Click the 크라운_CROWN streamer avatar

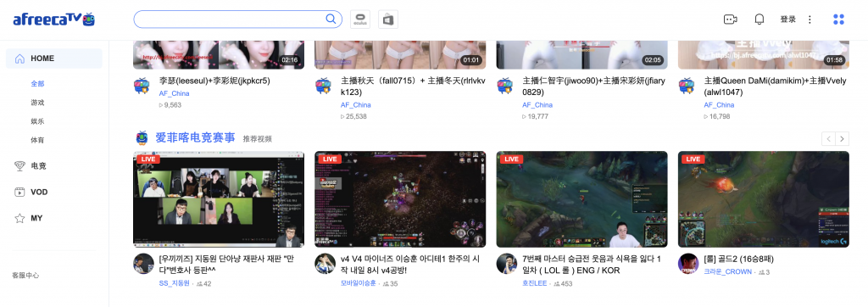(x=688, y=263)
